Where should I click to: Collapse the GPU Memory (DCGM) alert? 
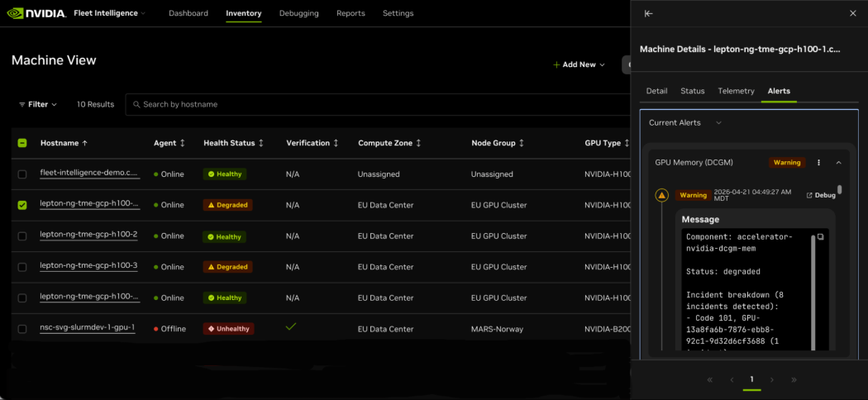tap(839, 163)
